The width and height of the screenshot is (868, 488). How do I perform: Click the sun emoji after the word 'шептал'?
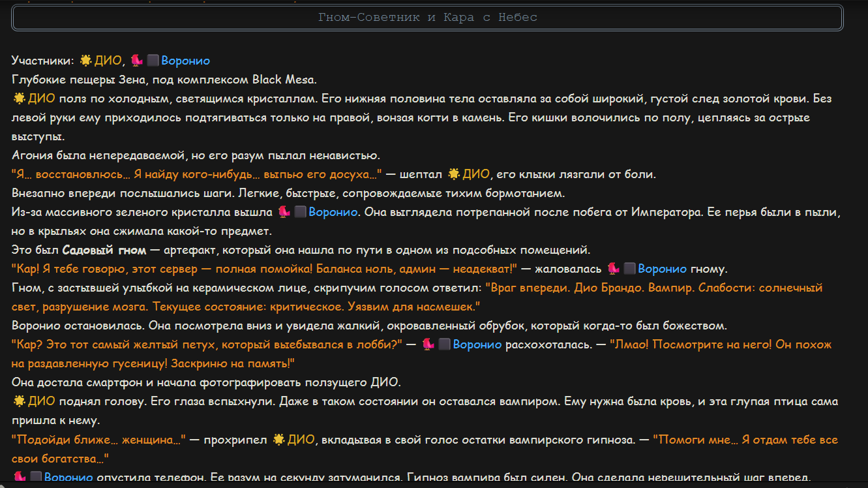click(454, 174)
